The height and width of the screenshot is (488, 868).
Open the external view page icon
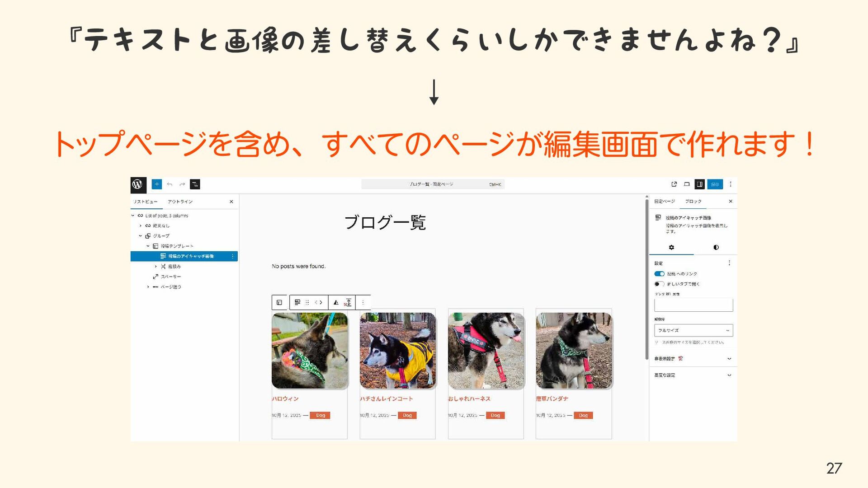[674, 184]
